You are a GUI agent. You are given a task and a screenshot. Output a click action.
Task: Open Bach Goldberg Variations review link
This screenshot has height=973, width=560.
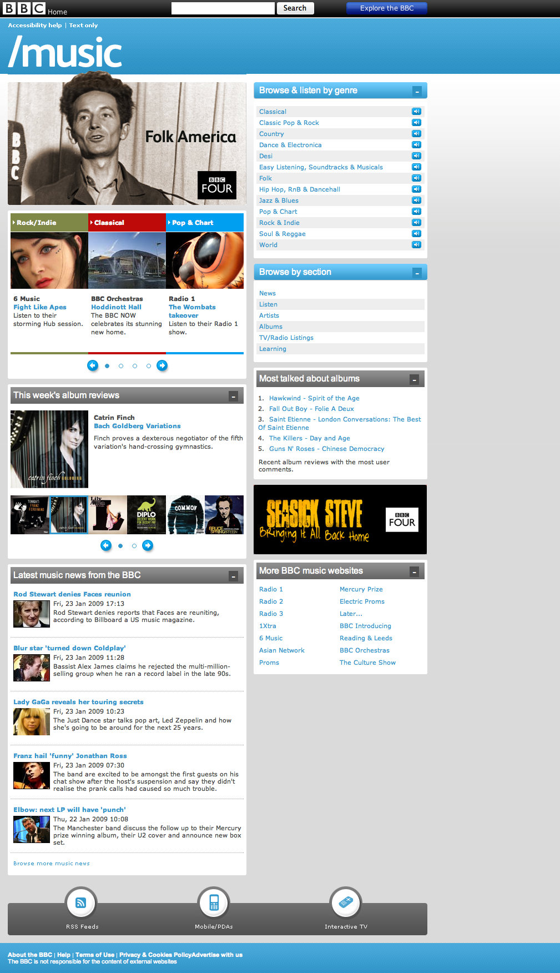137,426
